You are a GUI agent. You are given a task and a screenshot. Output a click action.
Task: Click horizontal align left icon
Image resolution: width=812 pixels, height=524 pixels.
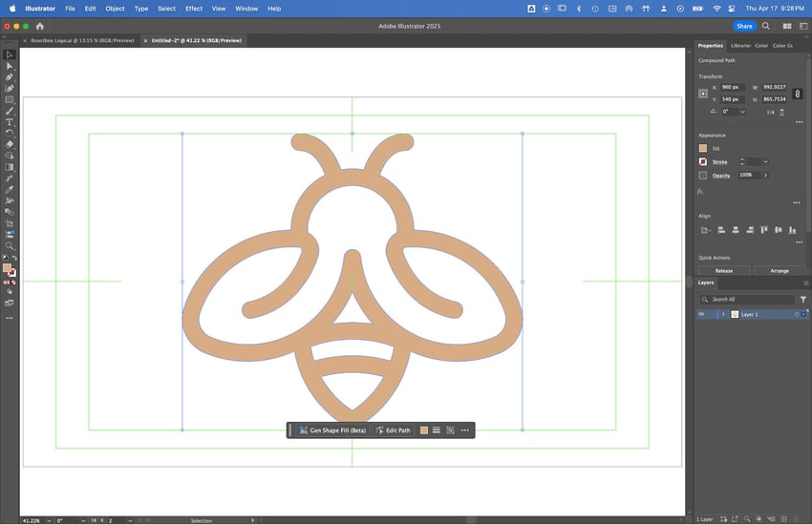pyautogui.click(x=721, y=230)
